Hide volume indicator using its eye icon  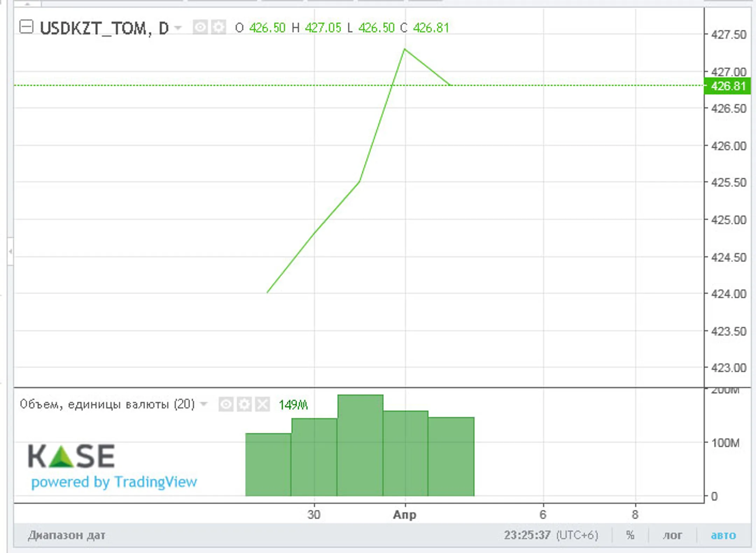[x=226, y=405]
